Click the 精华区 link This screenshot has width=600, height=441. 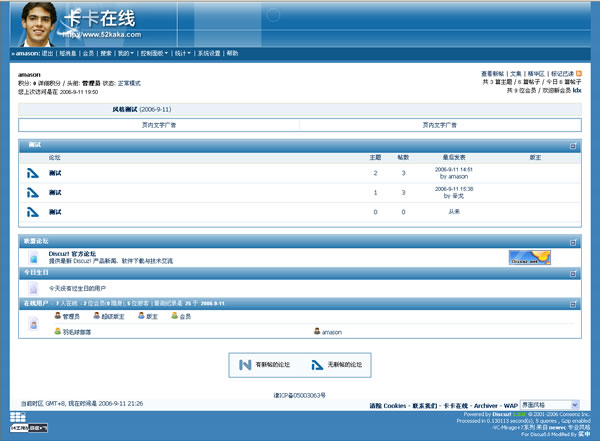[536, 74]
